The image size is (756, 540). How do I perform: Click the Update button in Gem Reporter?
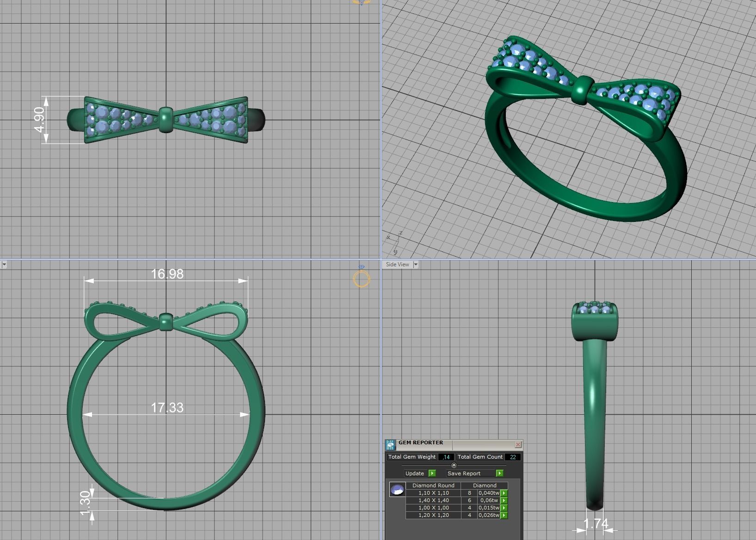tap(415, 473)
